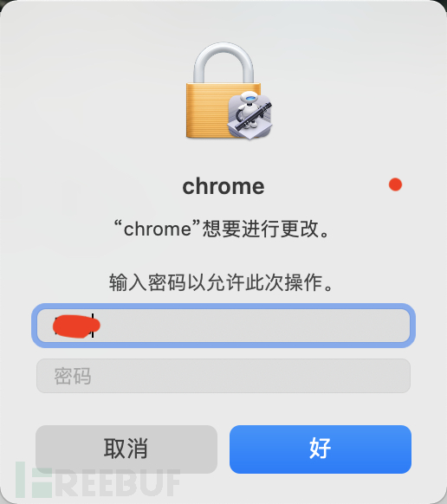Image resolution: width=447 pixels, height=504 pixels.
Task: Click inside the highlighted username field
Action: click(223, 326)
